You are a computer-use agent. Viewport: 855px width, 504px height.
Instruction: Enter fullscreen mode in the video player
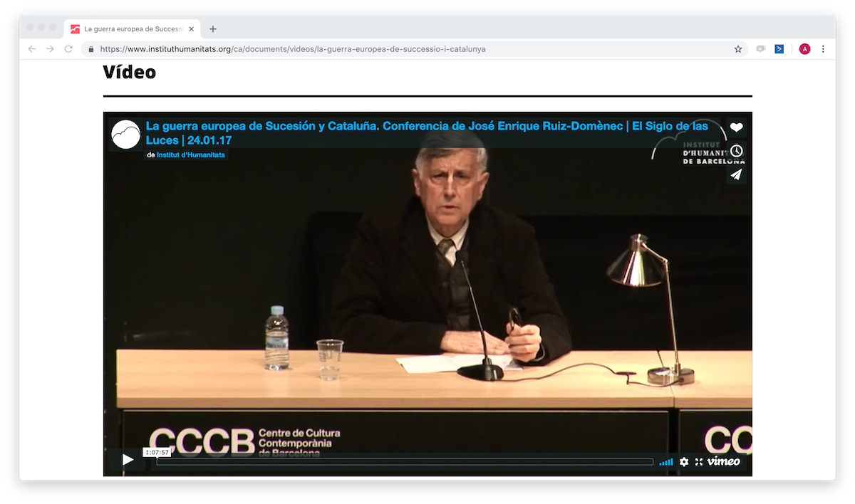click(699, 461)
